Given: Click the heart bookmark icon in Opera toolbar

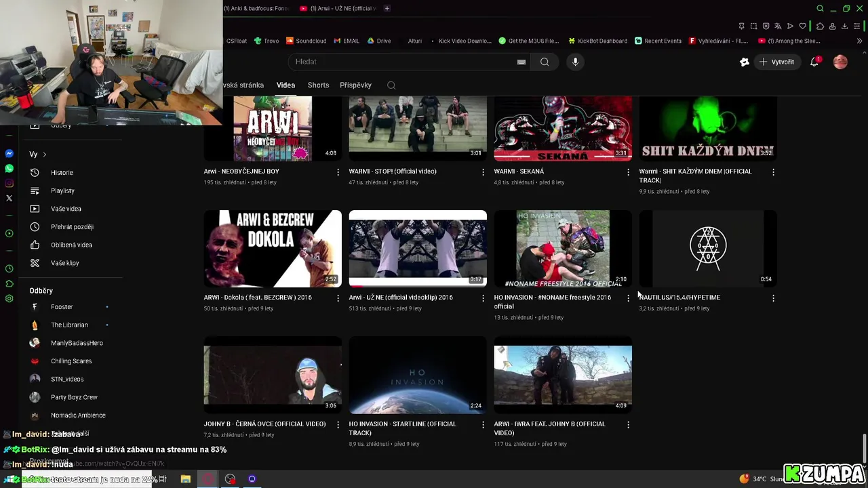Looking at the screenshot, I should tap(803, 26).
